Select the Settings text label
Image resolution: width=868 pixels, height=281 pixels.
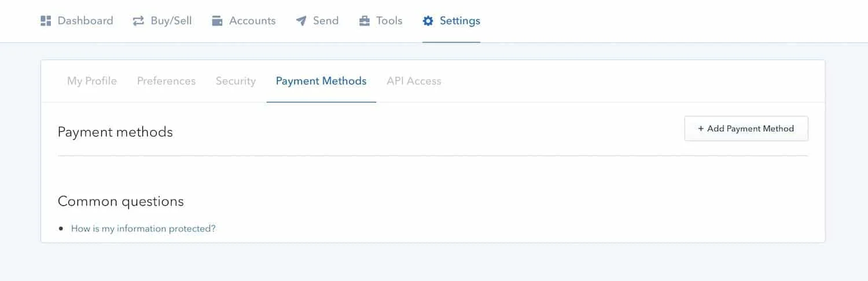point(459,21)
